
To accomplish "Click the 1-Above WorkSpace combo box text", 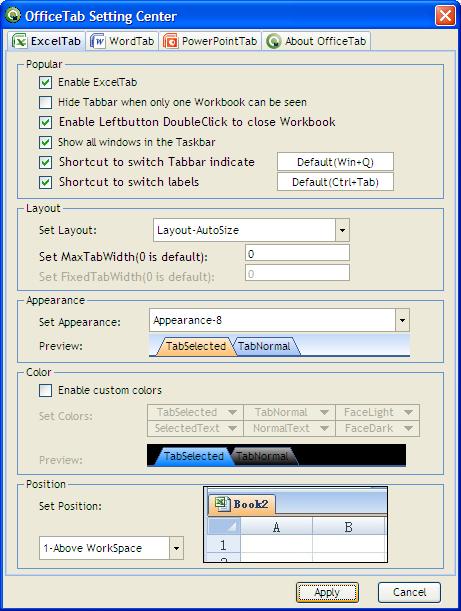I will click(93, 548).
